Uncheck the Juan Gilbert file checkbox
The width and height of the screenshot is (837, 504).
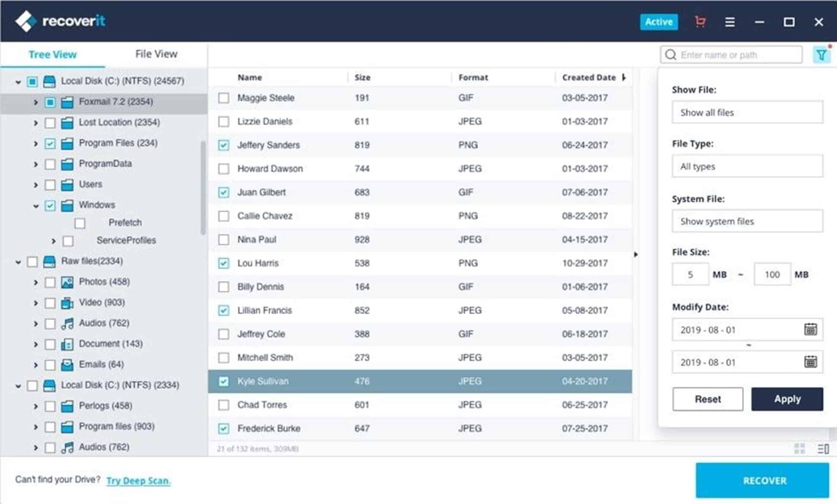click(x=223, y=192)
